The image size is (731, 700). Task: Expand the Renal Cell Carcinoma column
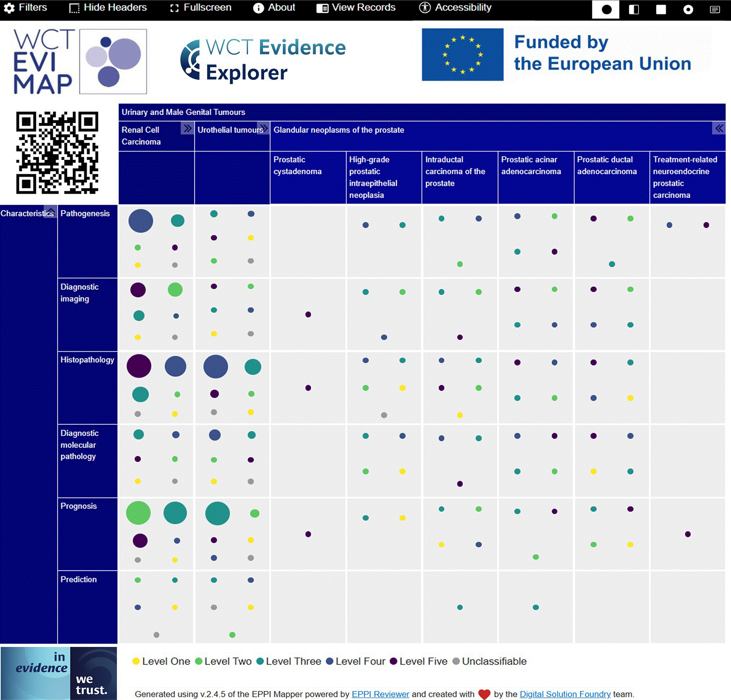[x=187, y=129]
